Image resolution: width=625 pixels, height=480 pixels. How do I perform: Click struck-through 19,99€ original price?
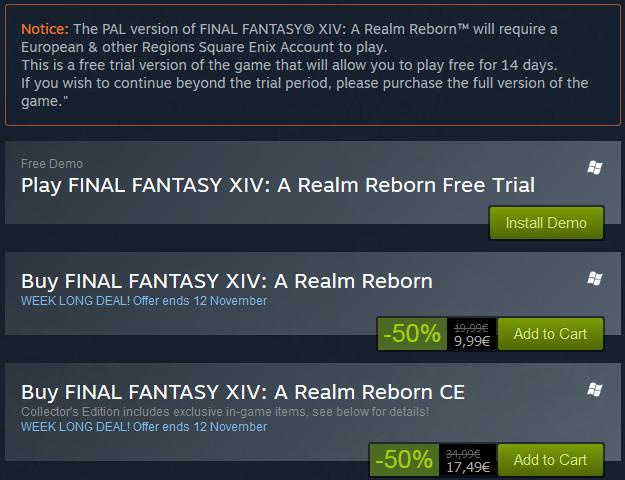click(x=471, y=328)
